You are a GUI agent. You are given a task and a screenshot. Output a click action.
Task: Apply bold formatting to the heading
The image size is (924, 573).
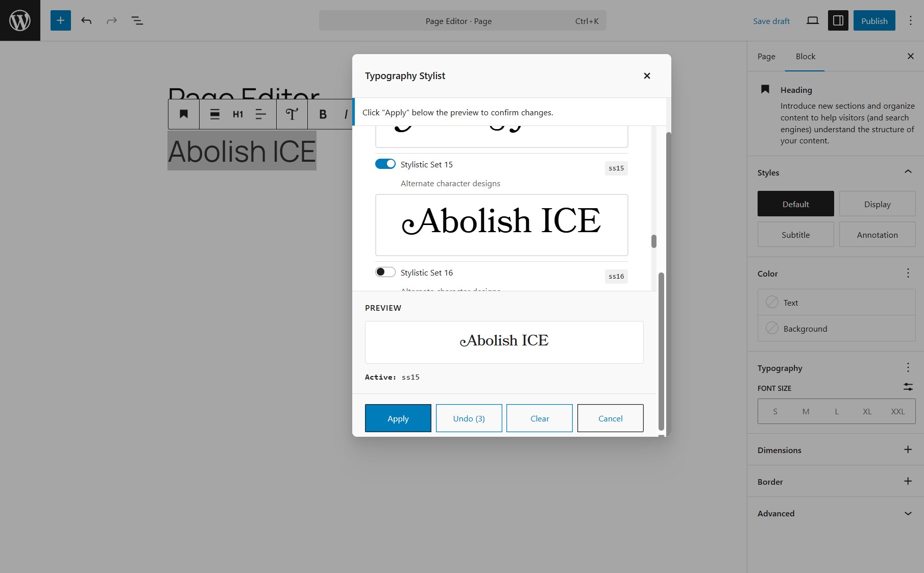click(x=323, y=114)
